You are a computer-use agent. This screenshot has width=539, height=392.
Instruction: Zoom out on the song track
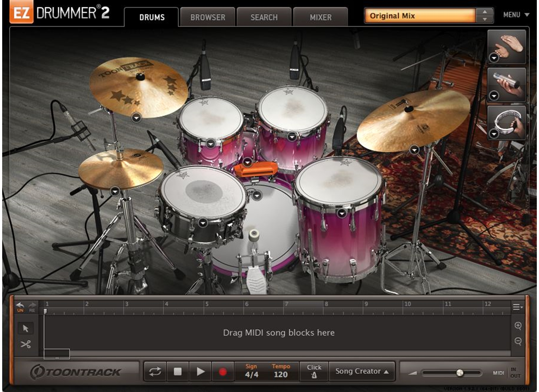point(518,341)
